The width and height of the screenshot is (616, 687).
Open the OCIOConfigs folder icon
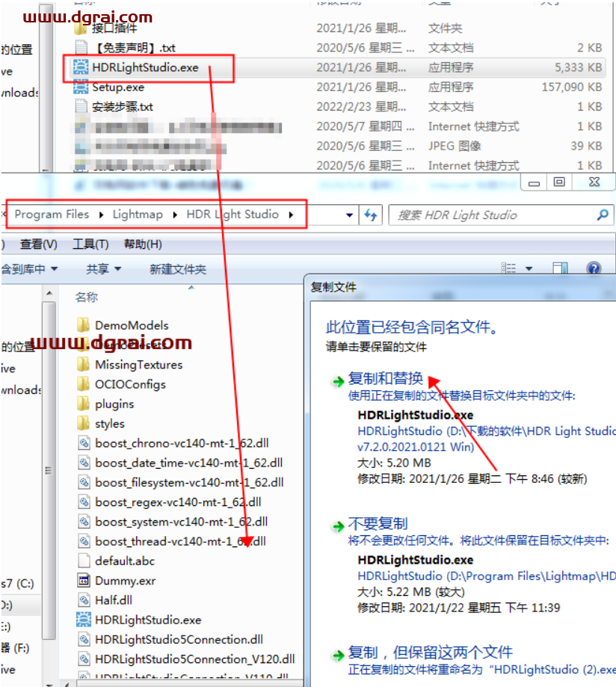(83, 384)
